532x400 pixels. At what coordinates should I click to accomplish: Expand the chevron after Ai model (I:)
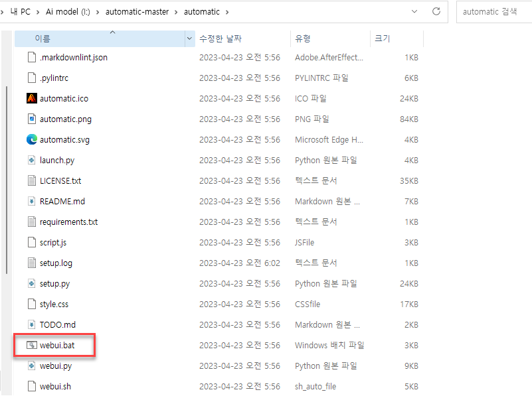[x=98, y=12]
